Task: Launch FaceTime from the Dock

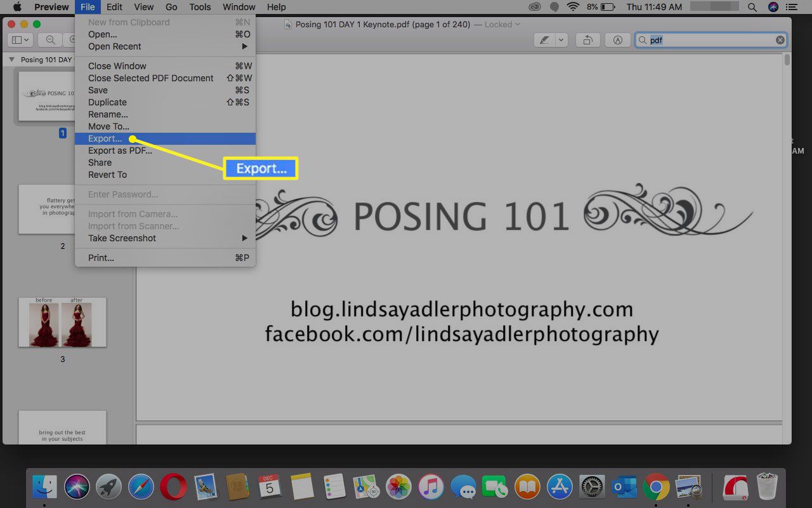Action: pyautogui.click(x=495, y=488)
